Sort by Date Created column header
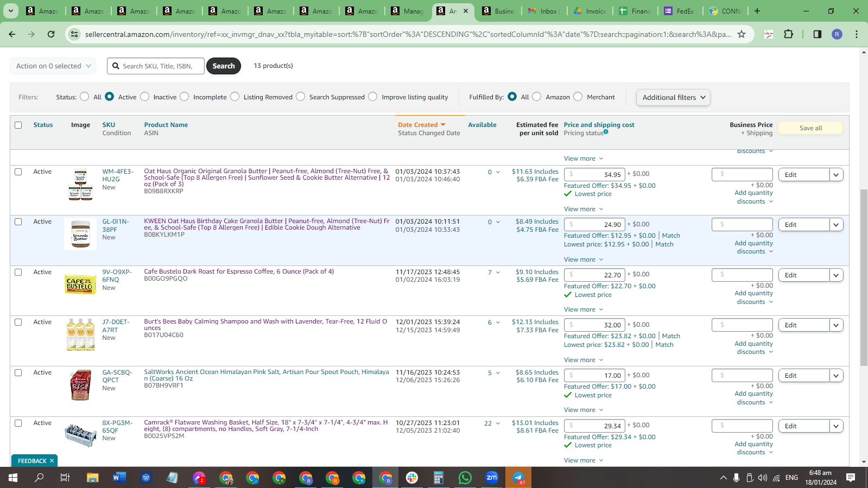 (421, 125)
